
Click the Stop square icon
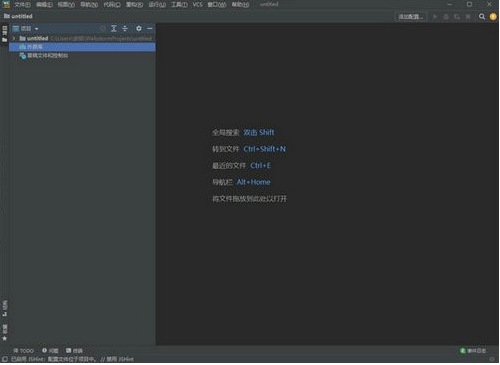click(468, 17)
